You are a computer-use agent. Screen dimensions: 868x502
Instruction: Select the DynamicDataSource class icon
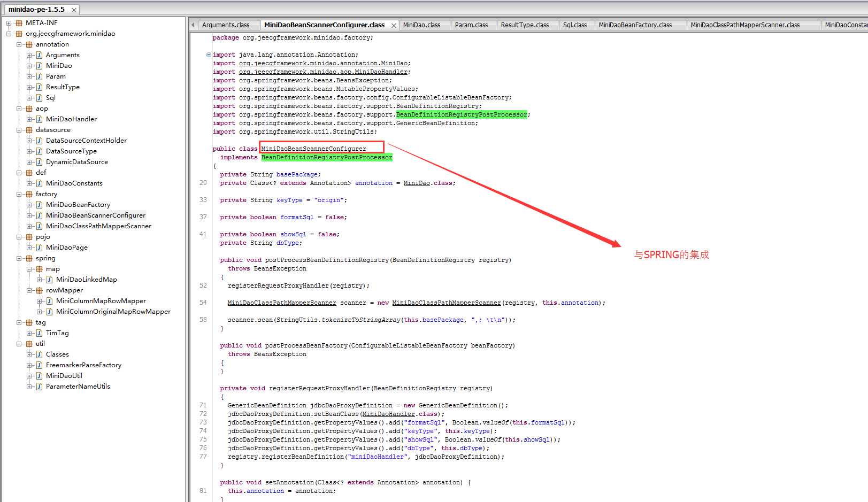coord(39,162)
